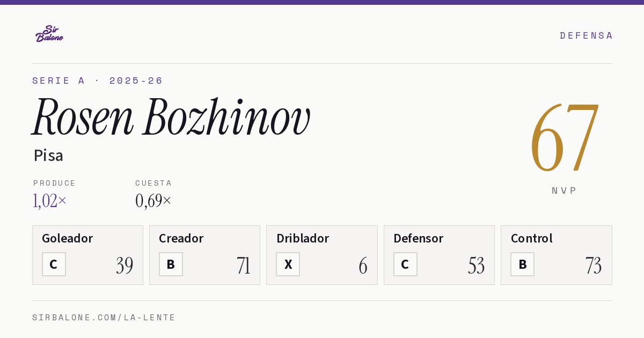Click the X grade badge under Driblador
Viewport: 644px width, 338px height.
click(x=288, y=264)
